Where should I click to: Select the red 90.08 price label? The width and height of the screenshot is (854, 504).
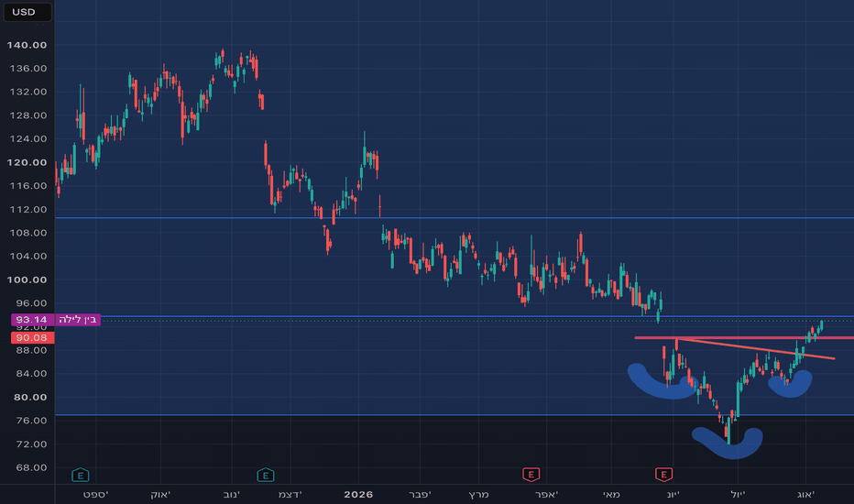click(32, 338)
